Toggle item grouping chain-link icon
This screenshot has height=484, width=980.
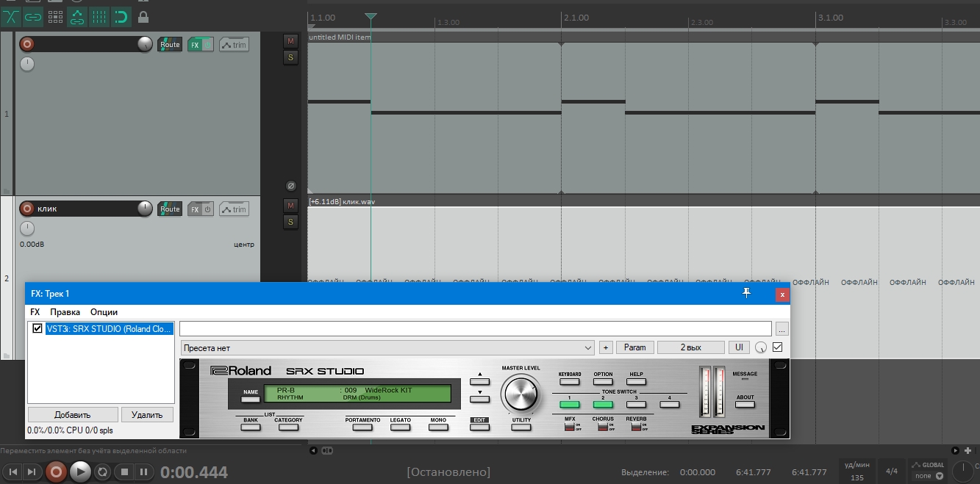pos(32,15)
